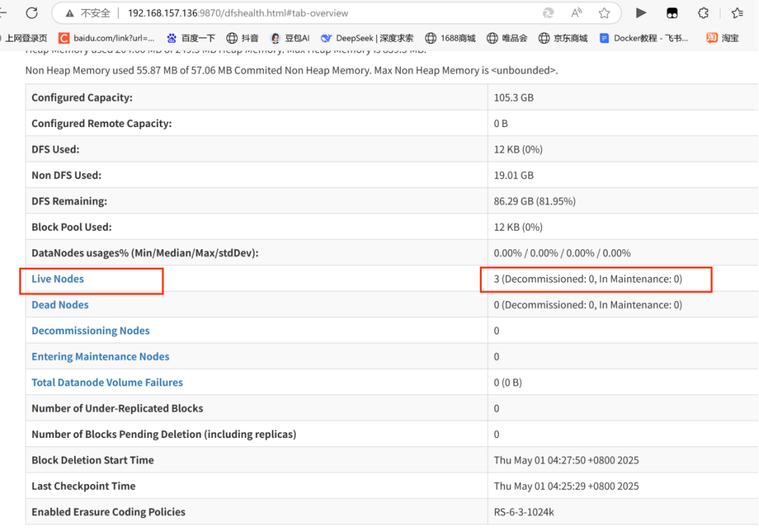This screenshot has height=532, width=759.
Task: Open the black square extension icon
Action: click(672, 13)
